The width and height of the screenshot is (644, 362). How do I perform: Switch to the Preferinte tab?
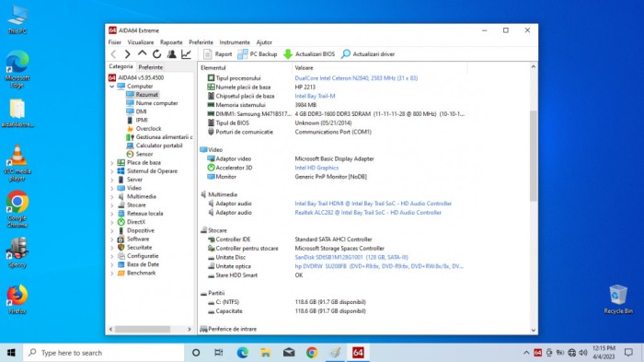(x=150, y=67)
